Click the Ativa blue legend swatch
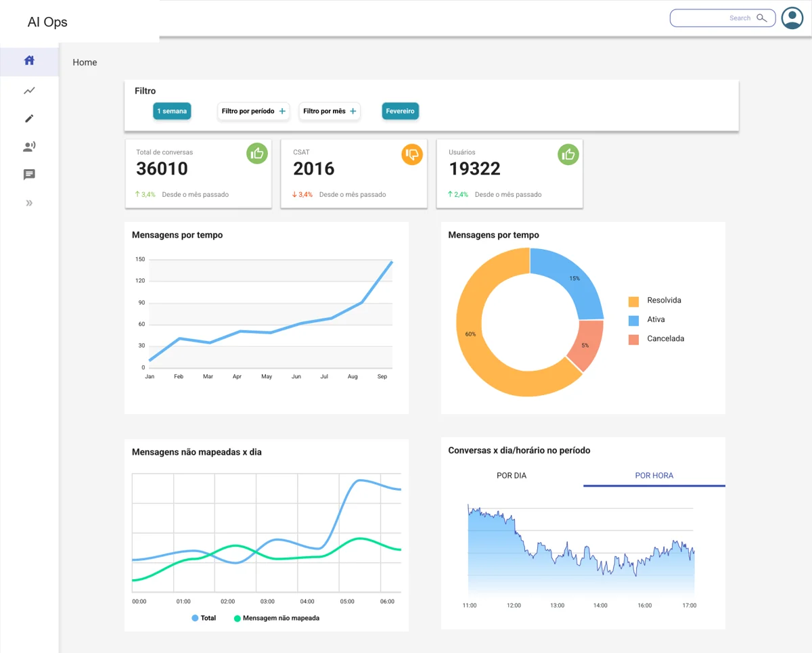Viewport: 812px width, 653px height. [633, 320]
